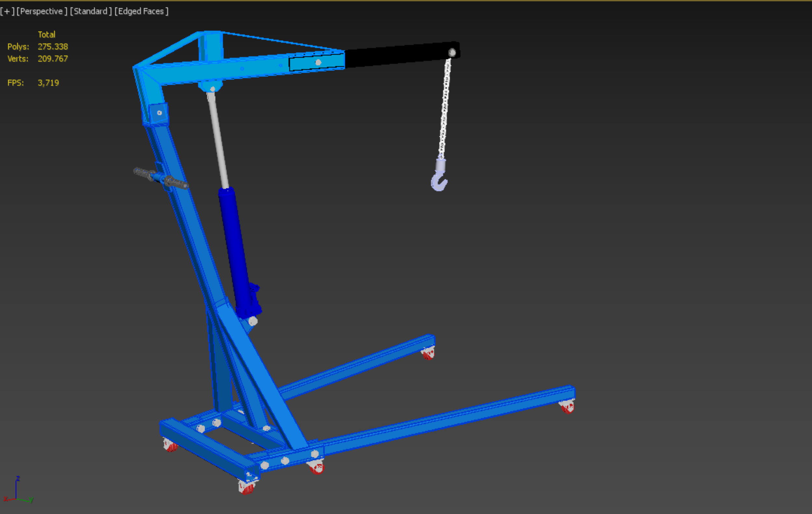Select the caster wheel on the far leg
Image resolution: width=812 pixels, height=514 pixels.
(x=428, y=354)
